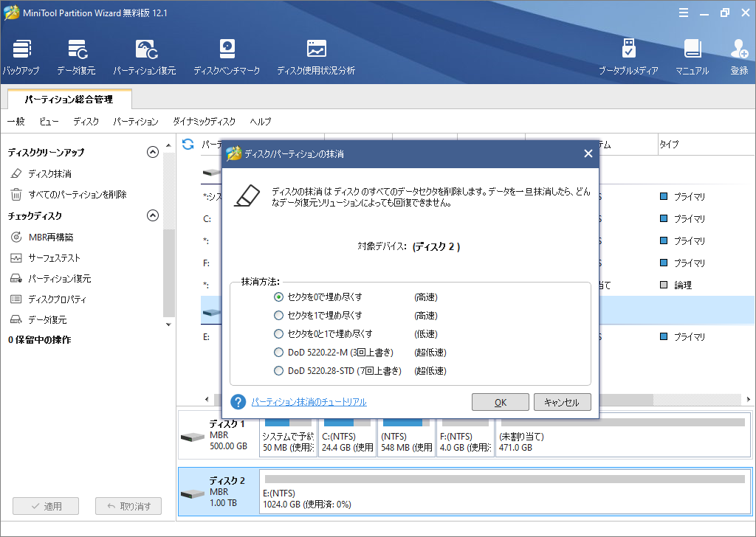Open the マニュアル icon
The width and height of the screenshot is (756, 537).
(x=692, y=57)
